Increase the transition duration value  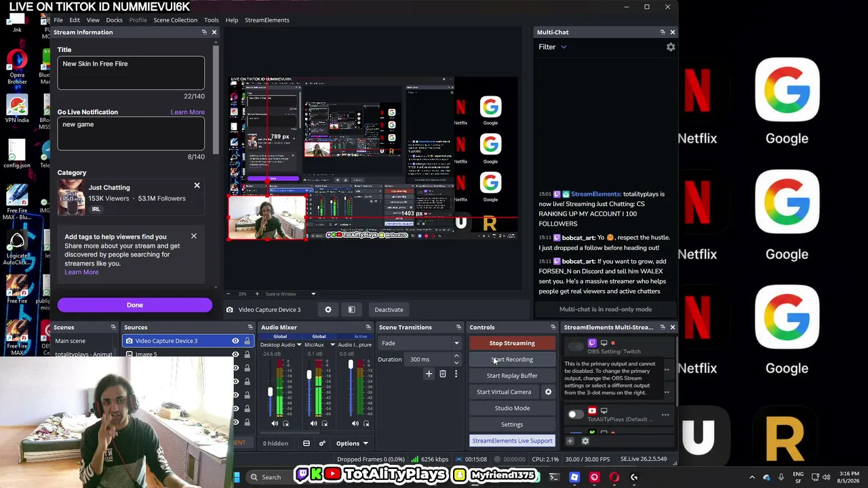tap(456, 357)
